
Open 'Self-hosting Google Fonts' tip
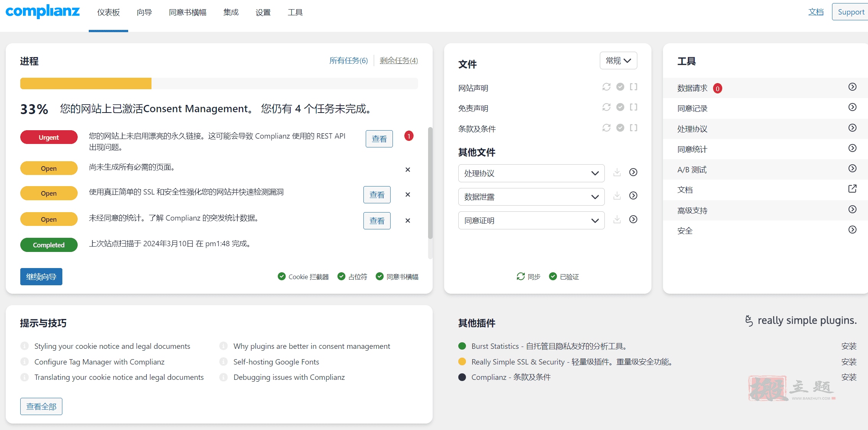276,362
